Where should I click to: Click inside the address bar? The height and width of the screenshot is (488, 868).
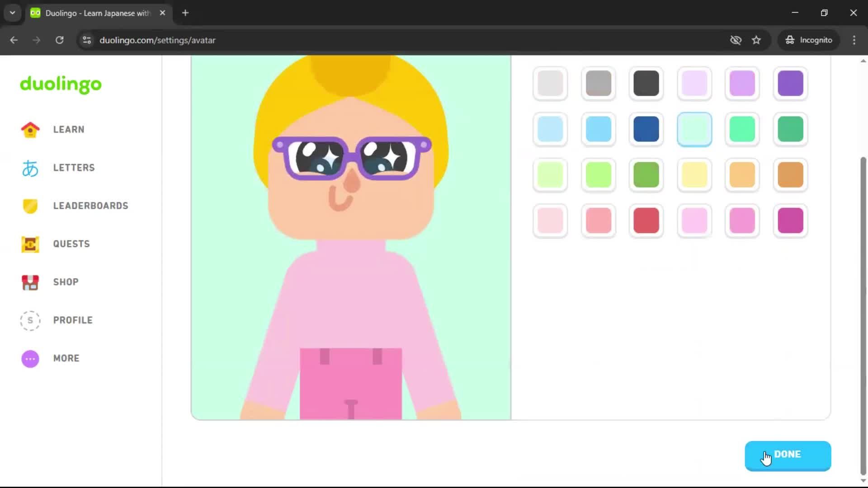pyautogui.click(x=271, y=40)
